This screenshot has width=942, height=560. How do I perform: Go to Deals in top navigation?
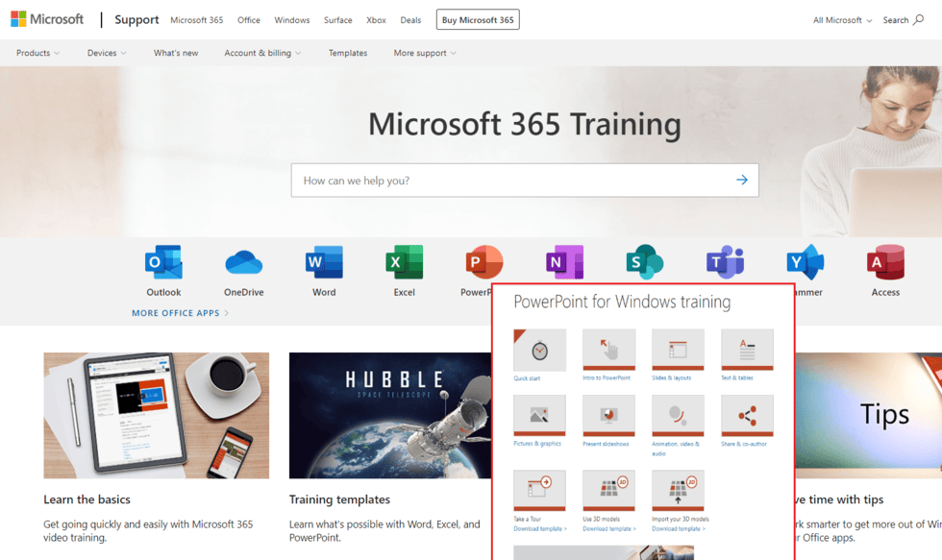410,20
